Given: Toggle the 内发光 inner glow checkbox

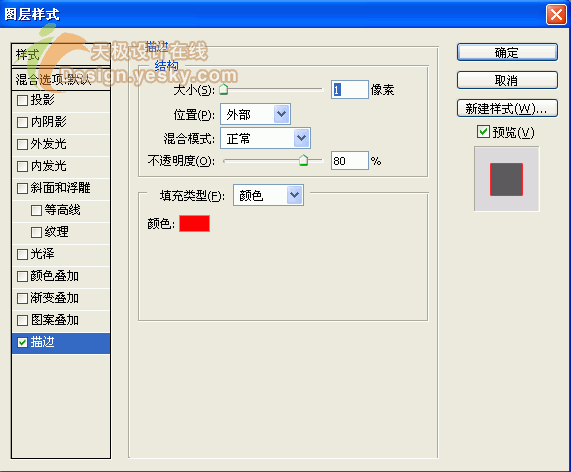Looking at the screenshot, I should [22, 166].
